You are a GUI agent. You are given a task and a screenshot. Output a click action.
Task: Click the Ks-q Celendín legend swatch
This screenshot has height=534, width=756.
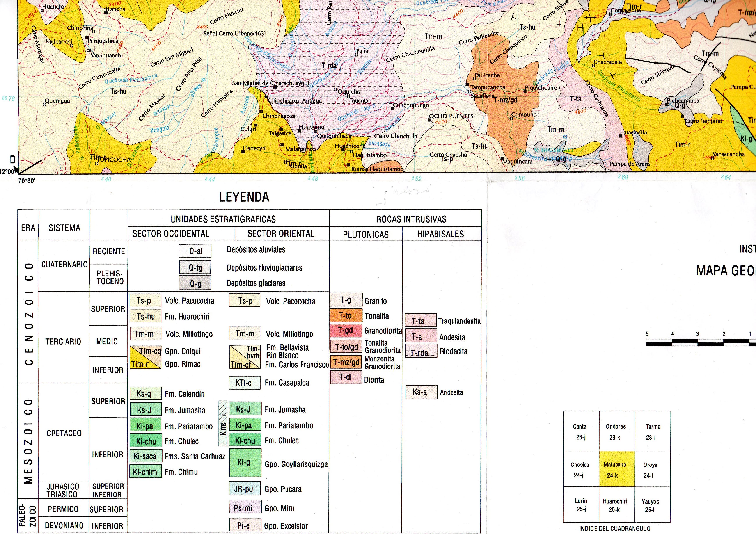pyautogui.click(x=146, y=393)
